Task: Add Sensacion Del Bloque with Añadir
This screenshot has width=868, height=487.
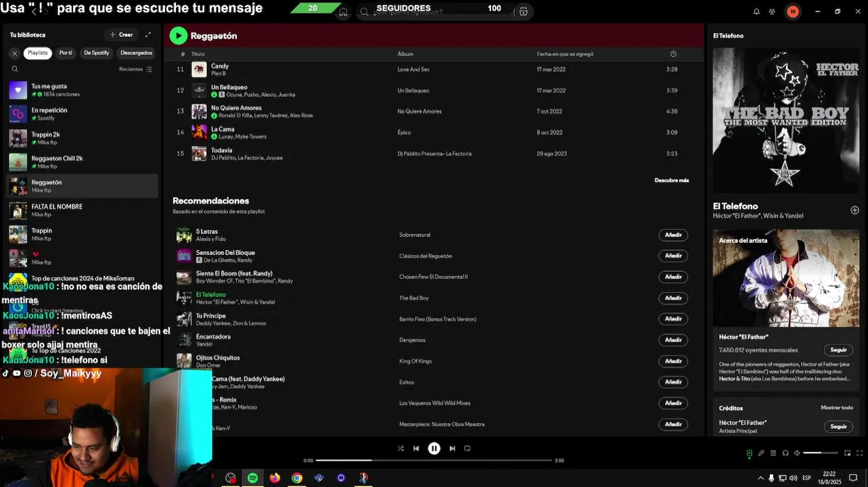Action: tap(673, 256)
